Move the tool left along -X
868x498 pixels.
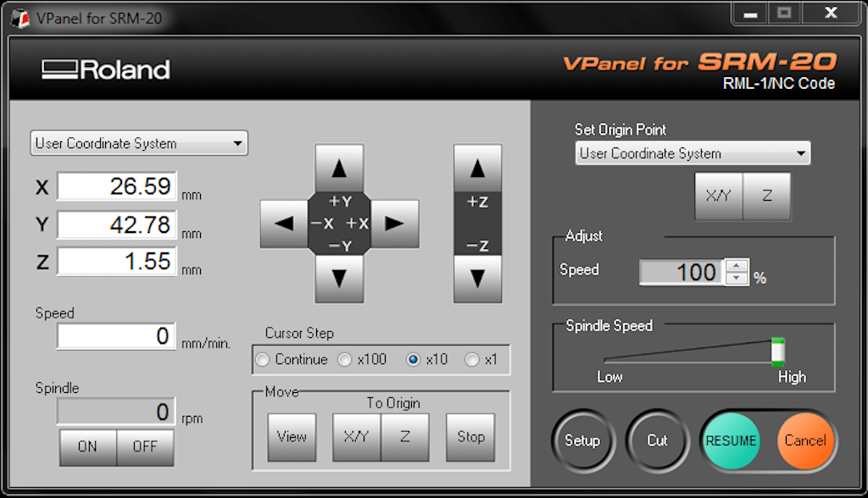click(284, 224)
